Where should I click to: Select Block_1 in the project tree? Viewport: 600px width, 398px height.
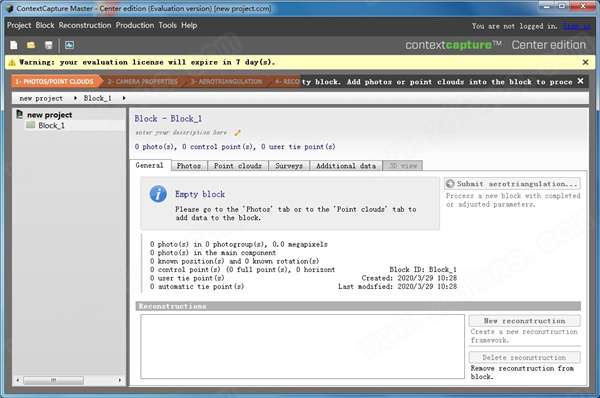click(51, 126)
